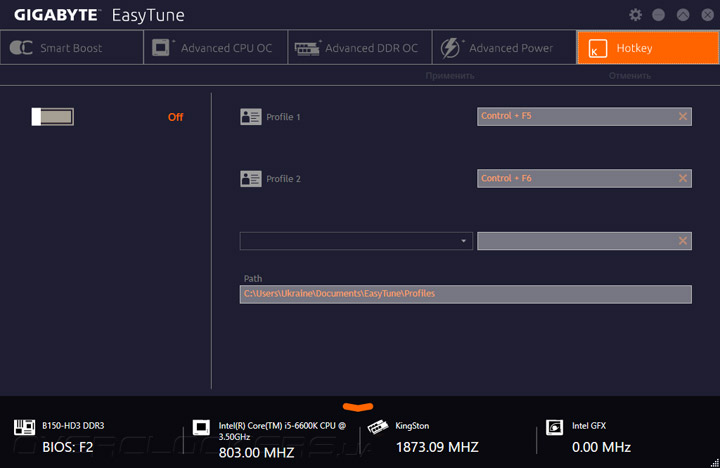720x468 pixels.
Task: Select the Hotkey tab
Action: [648, 48]
